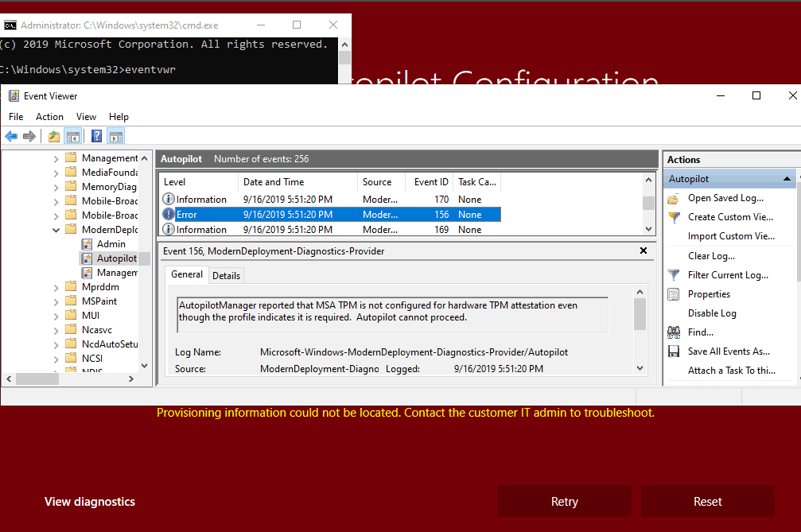Click the MSPaint folder icon

[71, 301]
